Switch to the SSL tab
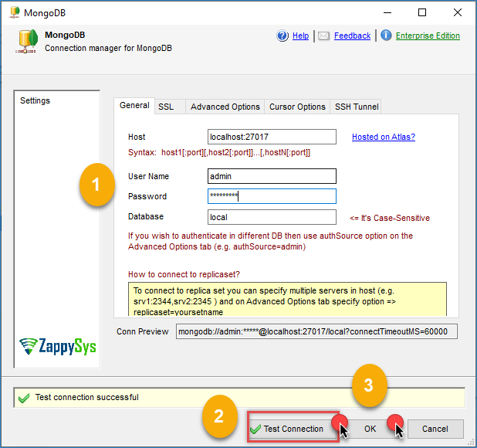 click(x=170, y=107)
